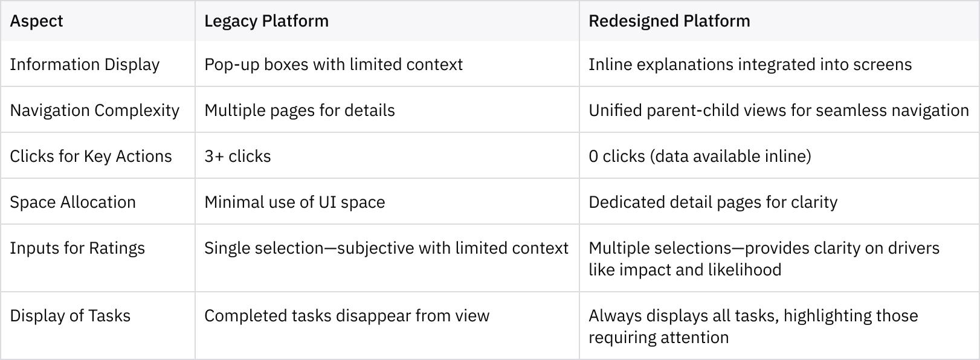Click the Clicks for Key Actions cell
Viewport: 980px width, 360px height.
click(x=97, y=156)
